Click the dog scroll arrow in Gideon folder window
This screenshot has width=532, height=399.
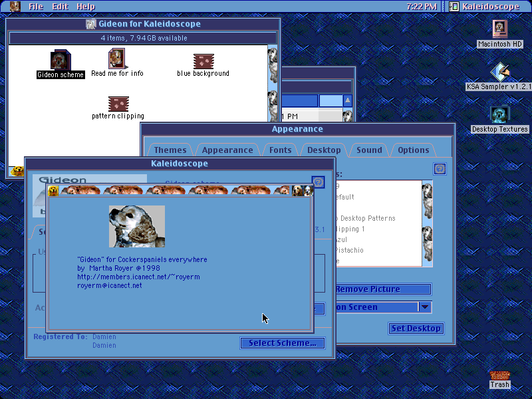(273, 65)
